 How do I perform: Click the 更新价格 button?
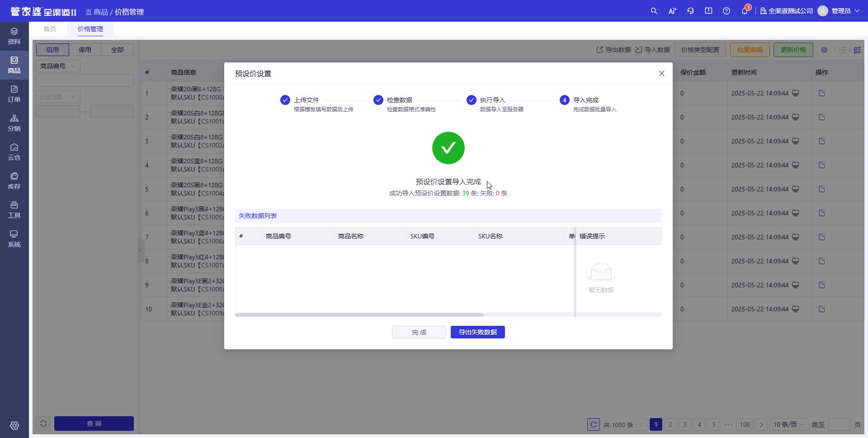[793, 50]
